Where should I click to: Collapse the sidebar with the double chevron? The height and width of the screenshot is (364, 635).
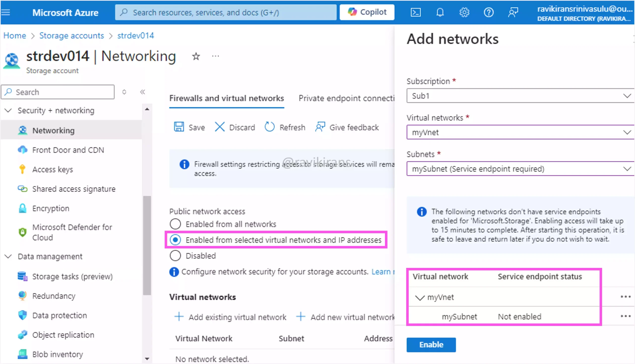pyautogui.click(x=143, y=92)
